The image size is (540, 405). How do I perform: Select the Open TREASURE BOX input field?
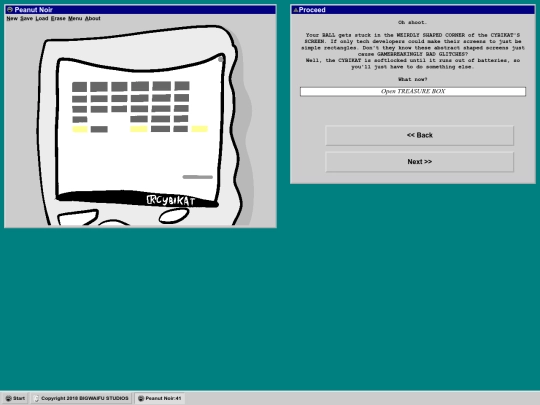tap(413, 92)
